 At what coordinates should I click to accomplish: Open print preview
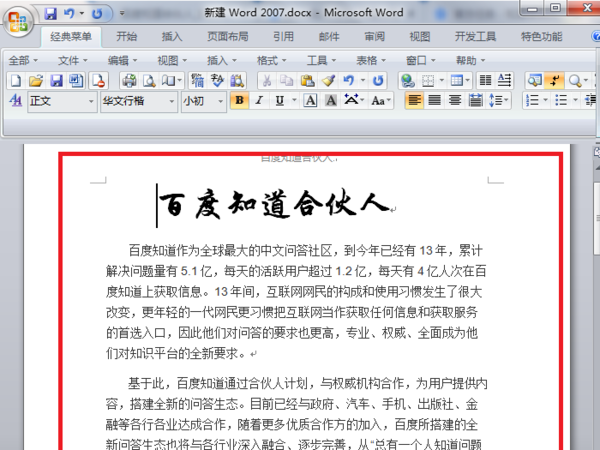tap(149, 81)
